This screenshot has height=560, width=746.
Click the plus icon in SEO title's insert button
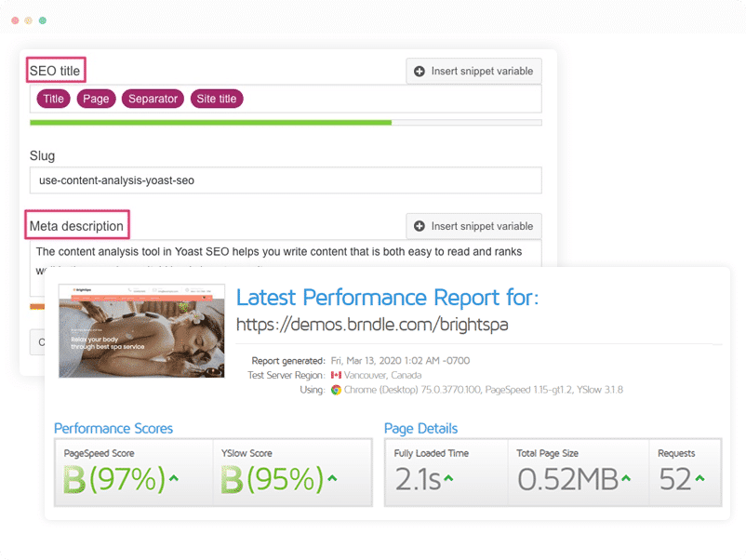point(420,72)
